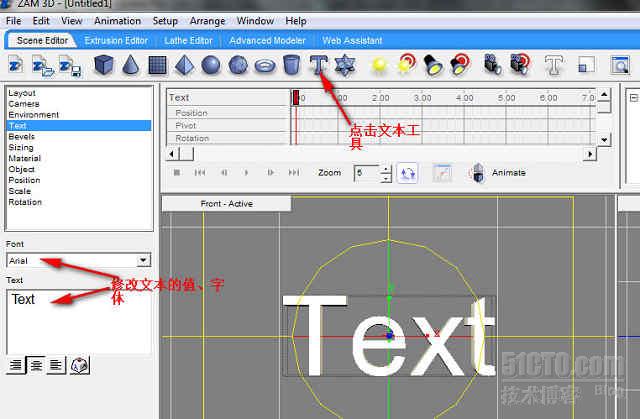
Task: Insert a cube primitive
Action: click(104, 65)
